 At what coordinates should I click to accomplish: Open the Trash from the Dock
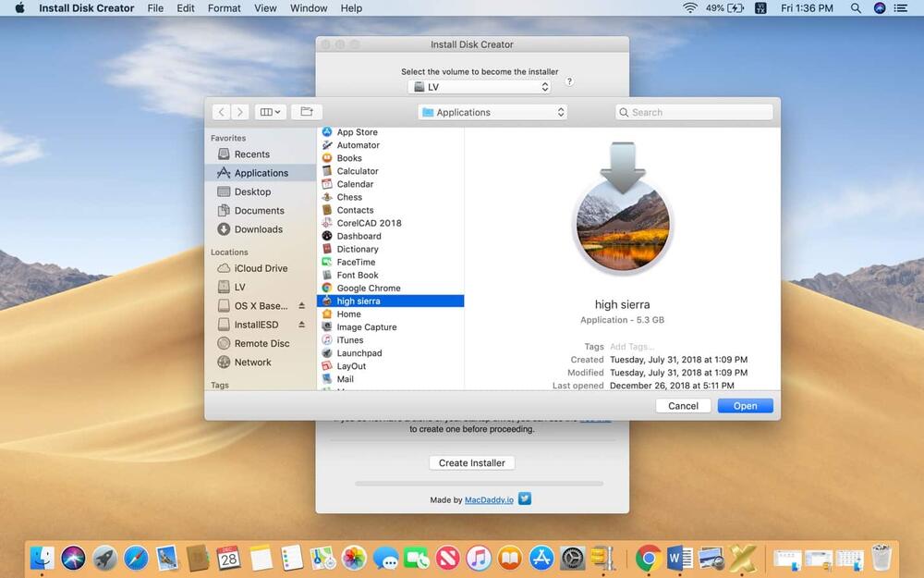(x=883, y=559)
